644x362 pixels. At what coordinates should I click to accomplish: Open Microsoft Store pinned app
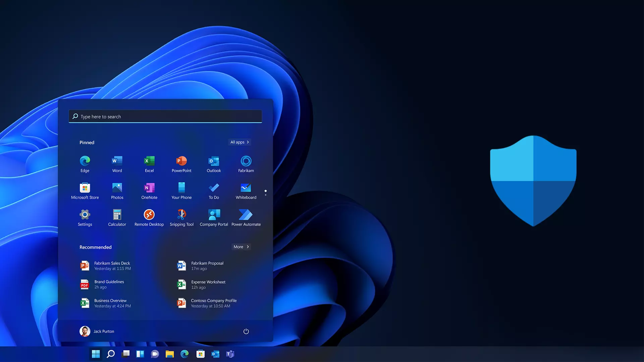85,191
